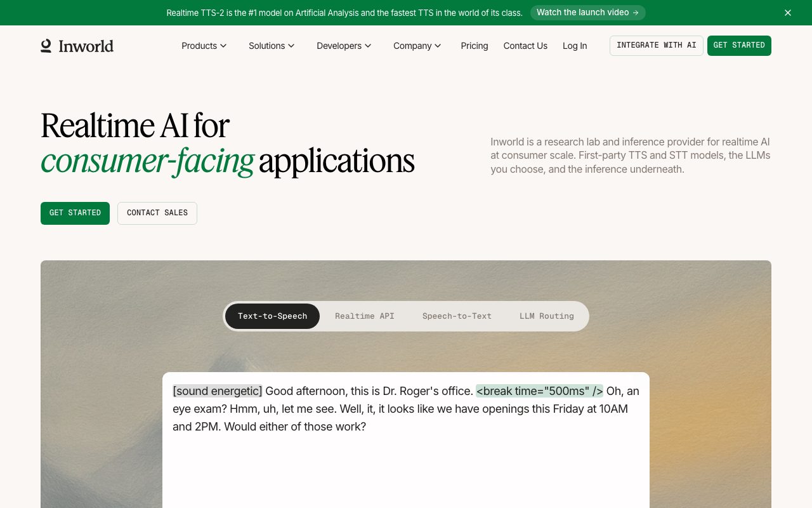Viewport: 812px width, 508px height.
Task: Click the [sound energetic] tag
Action: pos(218,391)
